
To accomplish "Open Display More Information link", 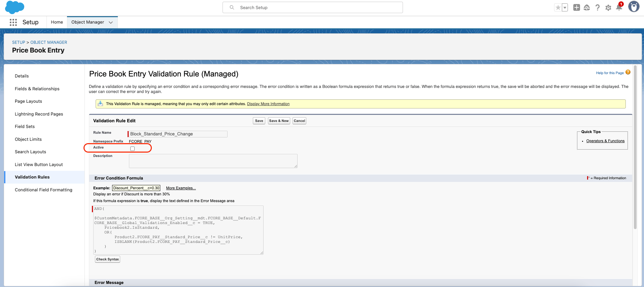I will coord(268,104).
